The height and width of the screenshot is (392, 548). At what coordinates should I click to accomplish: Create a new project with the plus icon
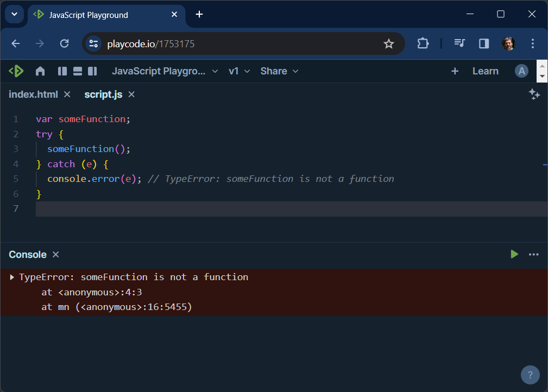click(x=455, y=71)
